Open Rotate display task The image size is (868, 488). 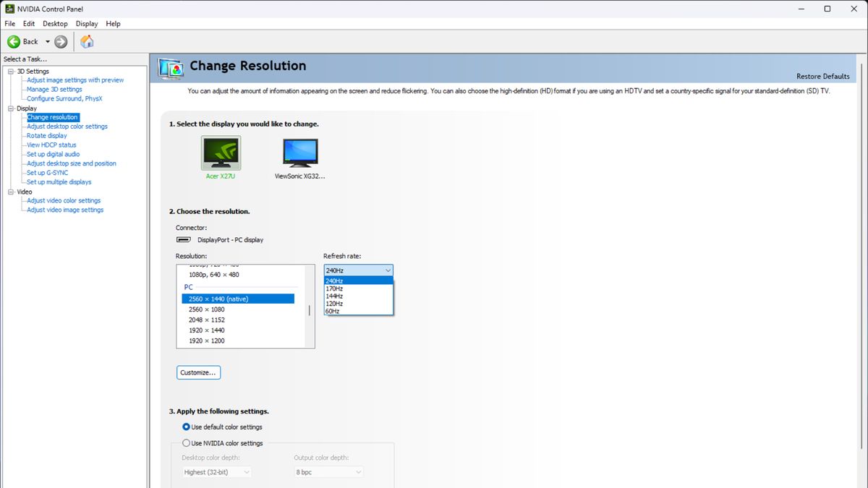[47, 136]
